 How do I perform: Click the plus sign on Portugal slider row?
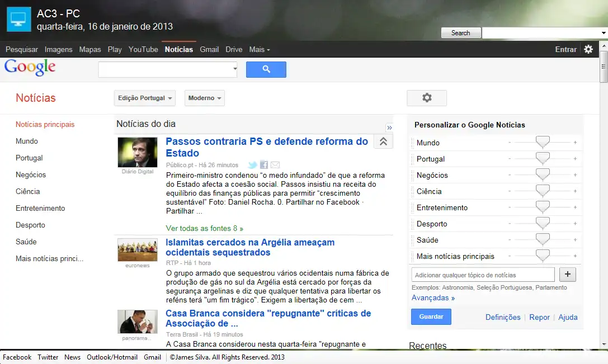point(575,159)
